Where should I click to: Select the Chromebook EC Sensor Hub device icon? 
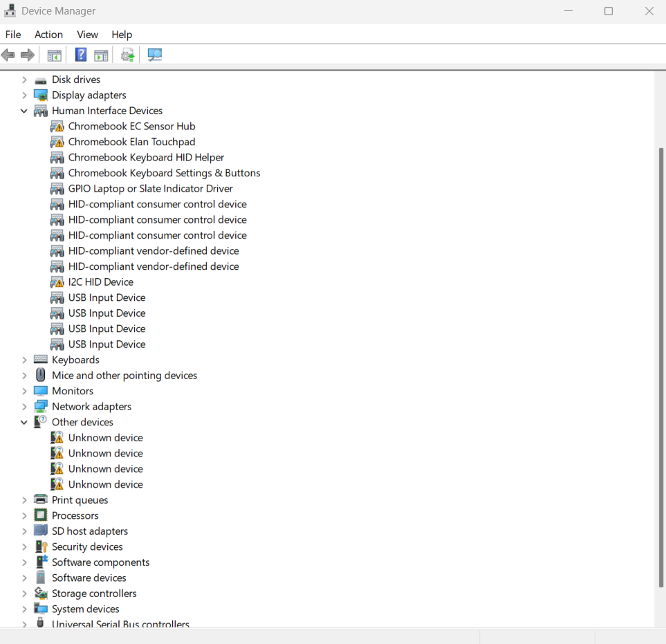pos(57,127)
